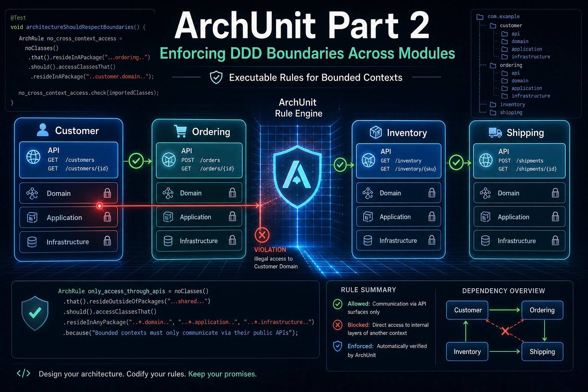
Task: Click the lock on Ordering Domain row
Action: (232, 192)
